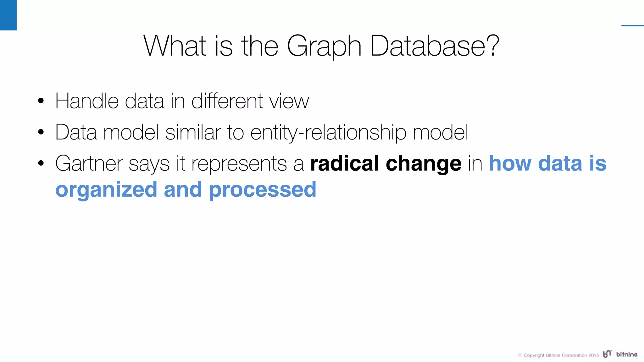
Task: Click the bullet dot before 'Data model'
Action: [x=41, y=132]
